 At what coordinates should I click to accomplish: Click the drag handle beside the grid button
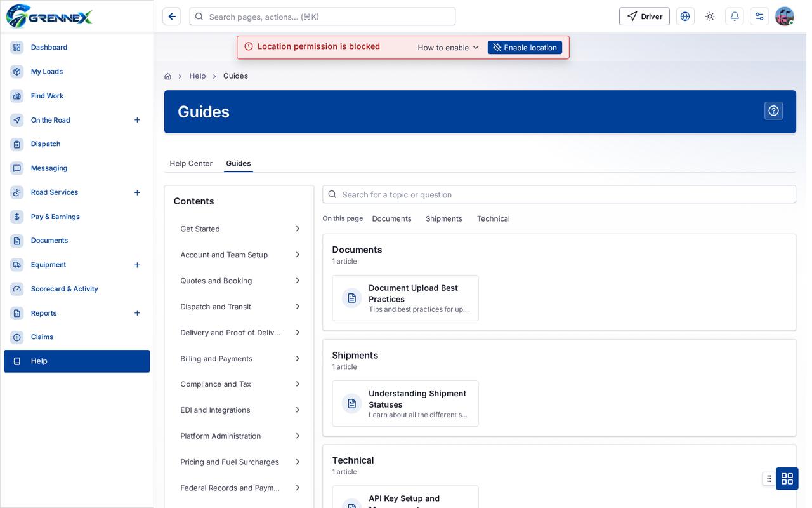(x=769, y=479)
